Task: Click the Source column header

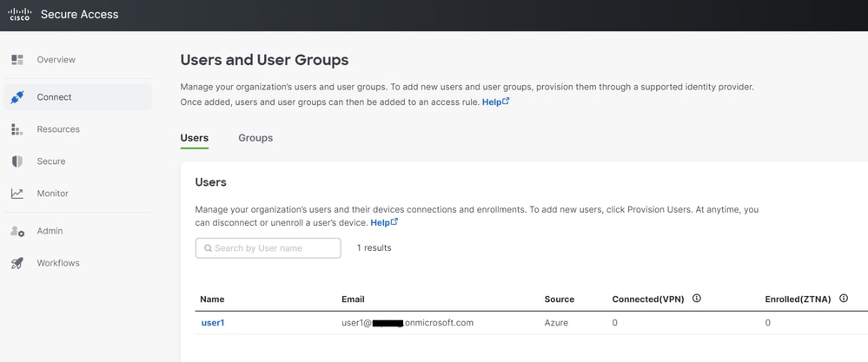Action: pyautogui.click(x=559, y=299)
